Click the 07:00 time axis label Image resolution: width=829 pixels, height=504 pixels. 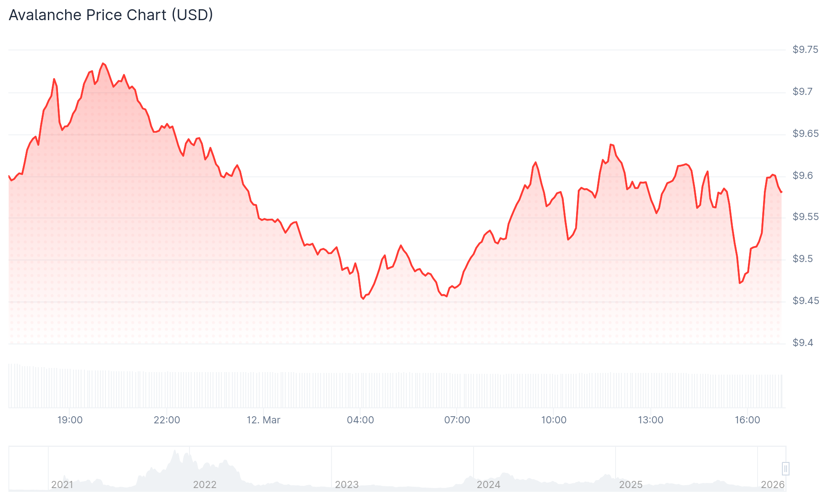(457, 420)
